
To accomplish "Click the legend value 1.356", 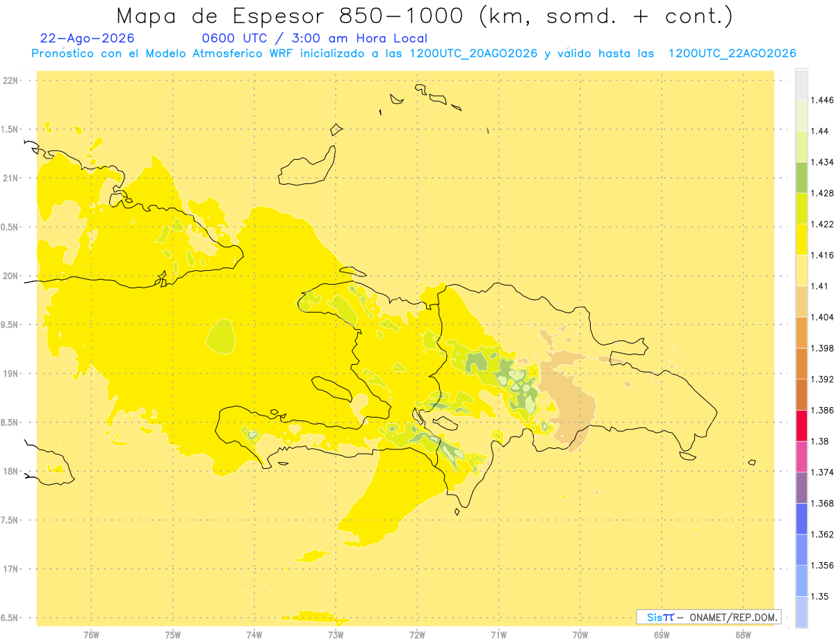I will [823, 565].
